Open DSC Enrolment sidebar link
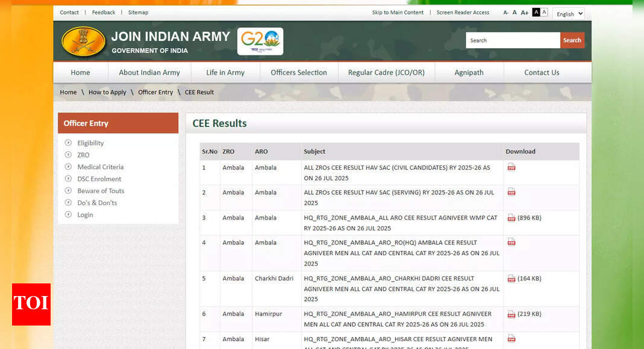The image size is (644, 349). [99, 178]
